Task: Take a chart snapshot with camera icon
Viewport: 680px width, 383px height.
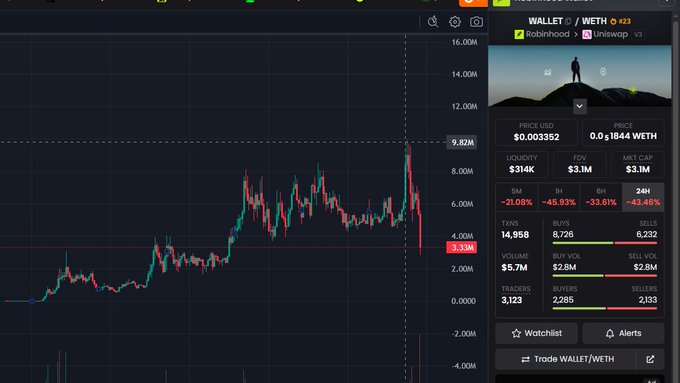Action: pos(476,22)
